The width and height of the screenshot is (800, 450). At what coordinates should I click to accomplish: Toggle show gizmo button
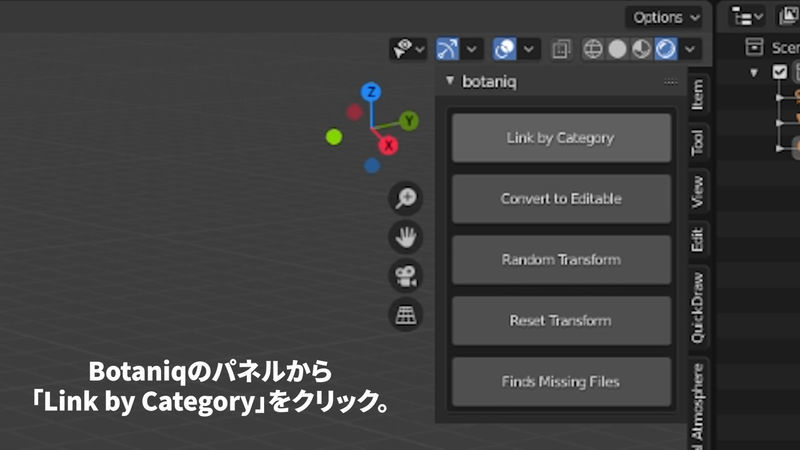(447, 49)
